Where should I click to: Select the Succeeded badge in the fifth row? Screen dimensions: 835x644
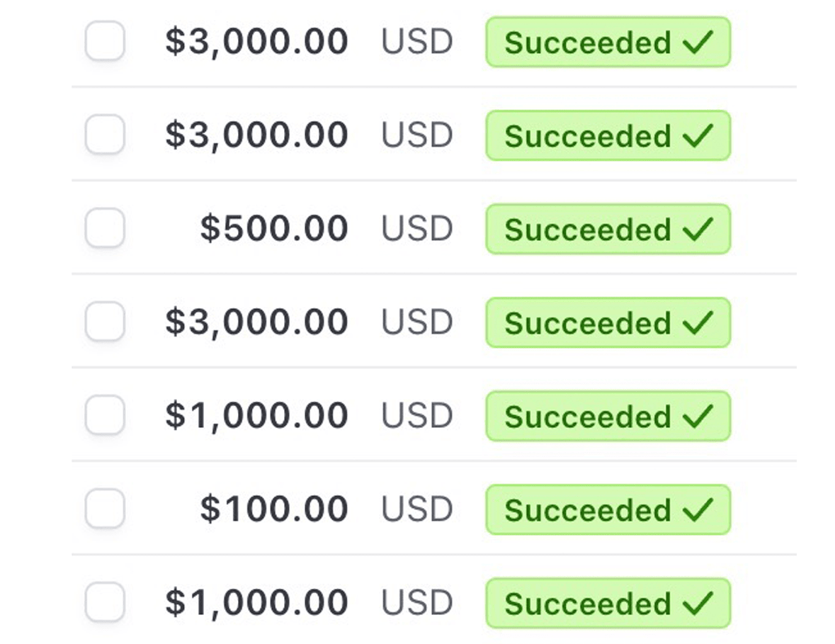608,416
